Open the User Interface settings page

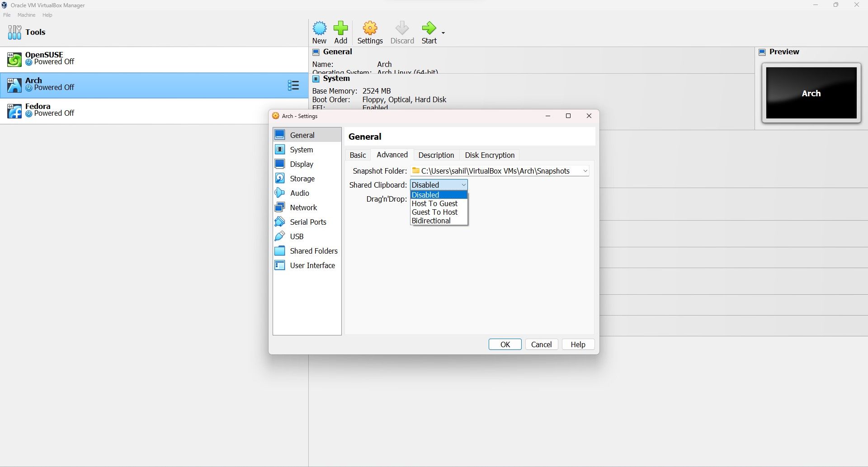[312, 265]
